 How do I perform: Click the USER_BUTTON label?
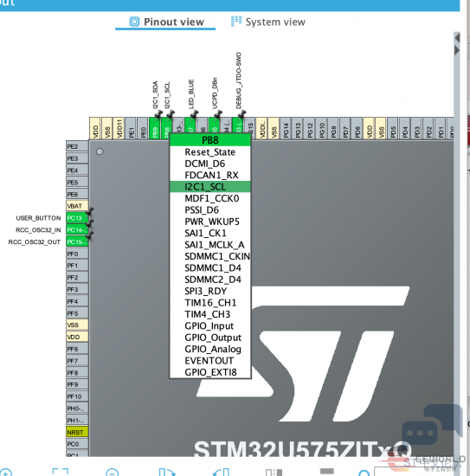(x=38, y=218)
